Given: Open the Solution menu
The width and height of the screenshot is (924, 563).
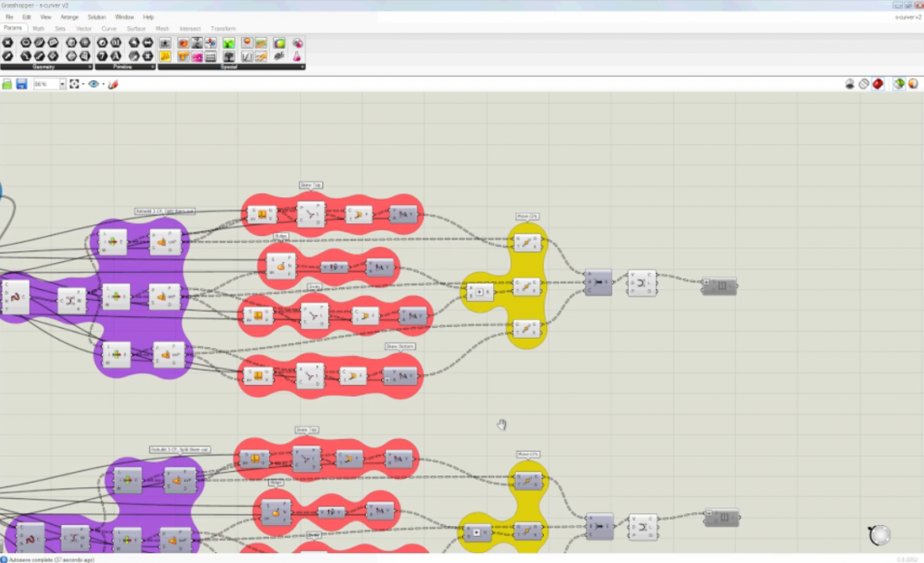Looking at the screenshot, I should pyautogui.click(x=97, y=17).
